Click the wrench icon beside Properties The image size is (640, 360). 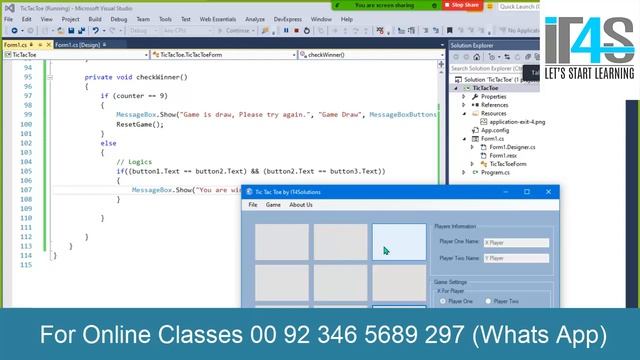pyautogui.click(x=475, y=97)
